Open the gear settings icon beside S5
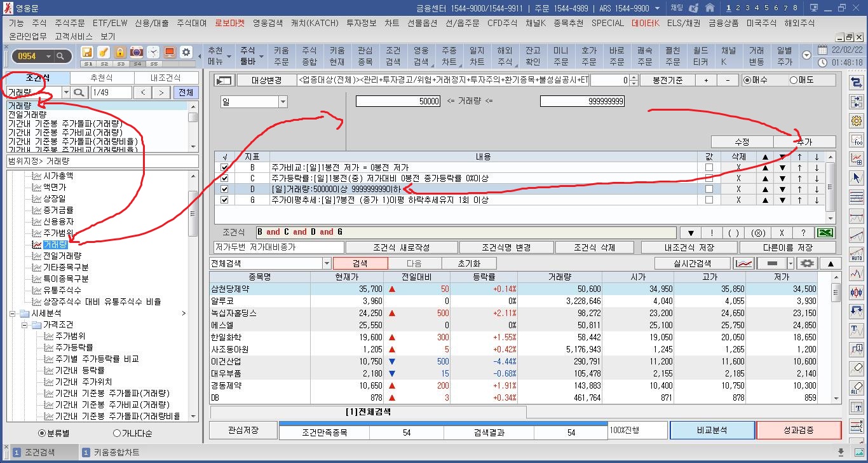Viewport: 868px width, 463px height. (x=186, y=52)
